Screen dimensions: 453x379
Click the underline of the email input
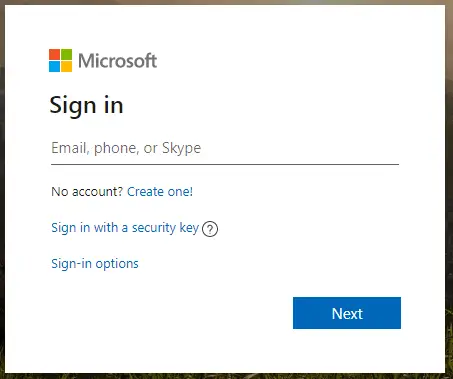point(225,164)
